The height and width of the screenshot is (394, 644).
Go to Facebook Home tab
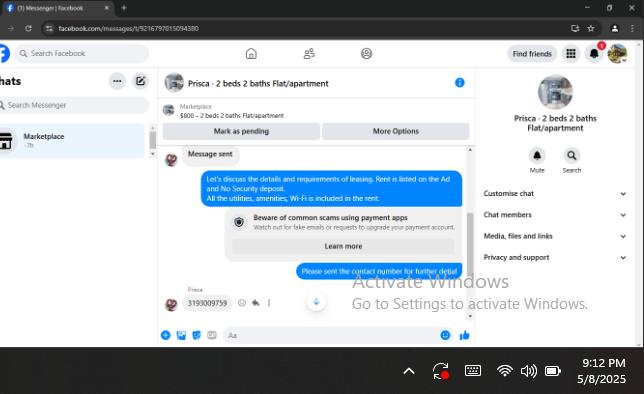point(251,53)
